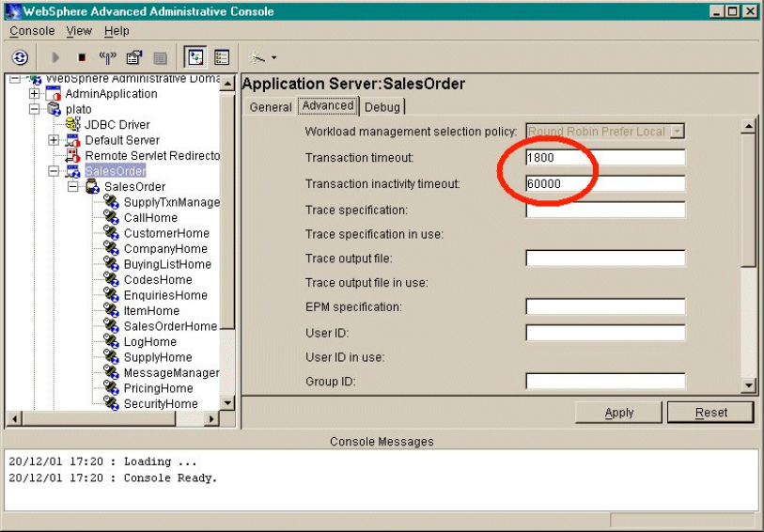Screen dimensions: 764x532
Task: Collapse the SalesOrder application server node
Action: pyautogui.click(x=54, y=171)
